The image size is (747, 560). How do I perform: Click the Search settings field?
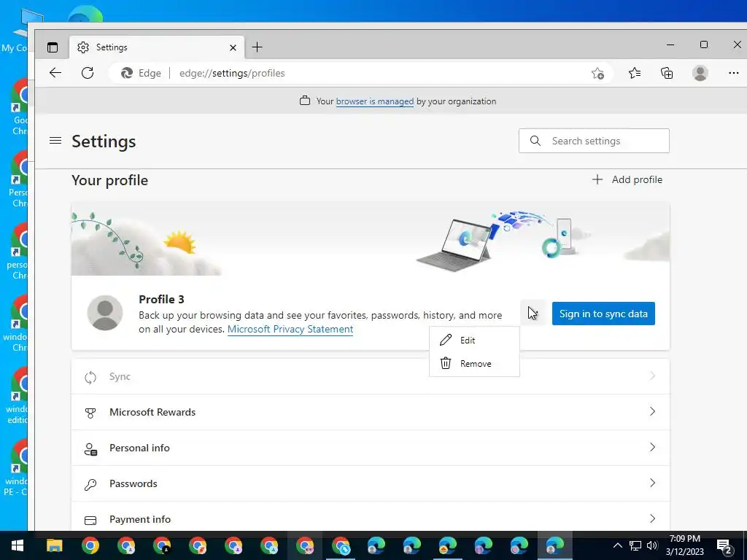click(594, 141)
